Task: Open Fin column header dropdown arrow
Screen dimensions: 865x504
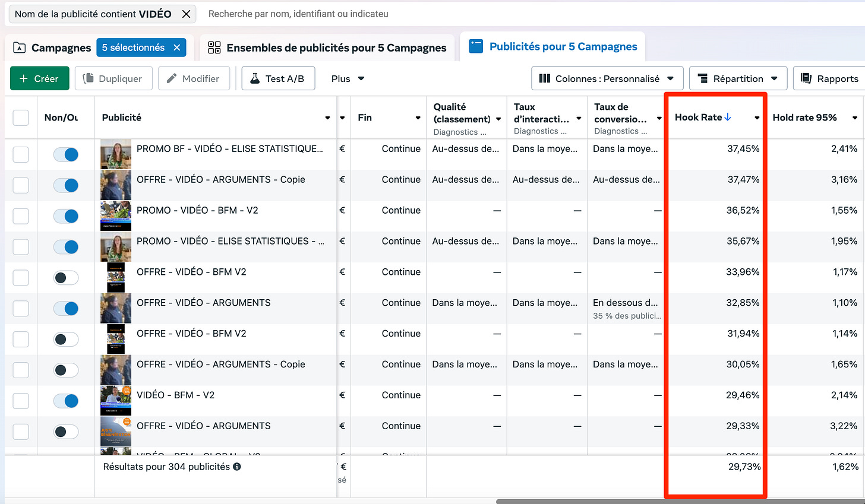Action: click(x=418, y=118)
